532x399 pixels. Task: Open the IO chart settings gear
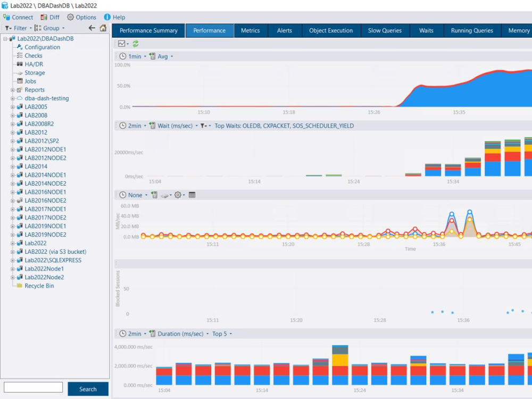[179, 195]
